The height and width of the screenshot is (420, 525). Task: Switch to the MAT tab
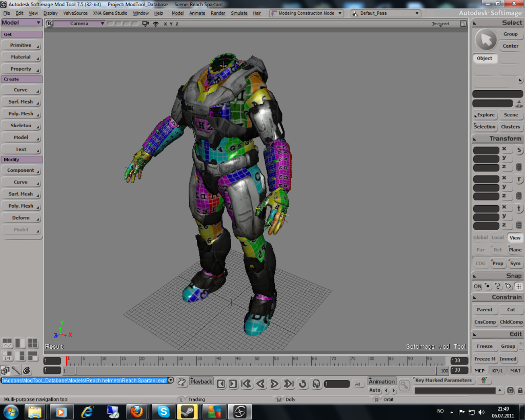[x=515, y=370]
